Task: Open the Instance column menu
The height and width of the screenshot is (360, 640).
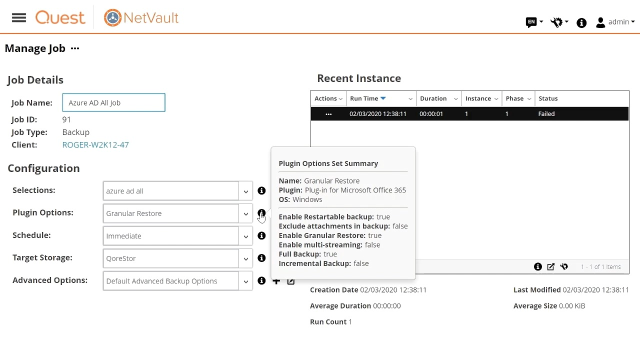Action: (x=496, y=99)
